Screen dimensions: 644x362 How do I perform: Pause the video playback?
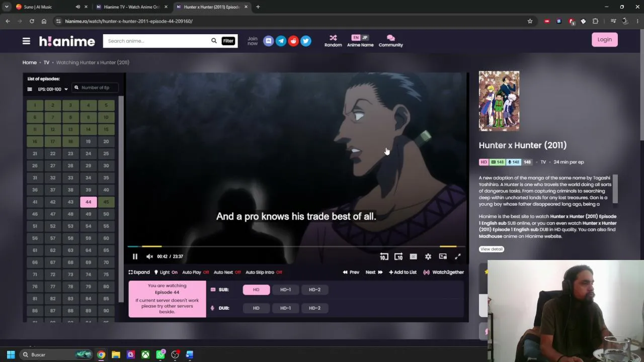[135, 256]
